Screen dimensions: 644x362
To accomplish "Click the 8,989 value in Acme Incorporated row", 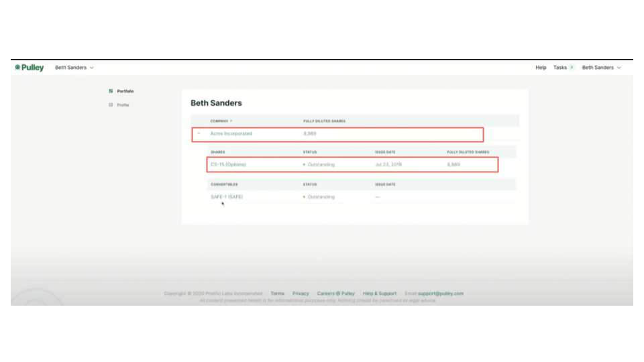I will pos(310,133).
